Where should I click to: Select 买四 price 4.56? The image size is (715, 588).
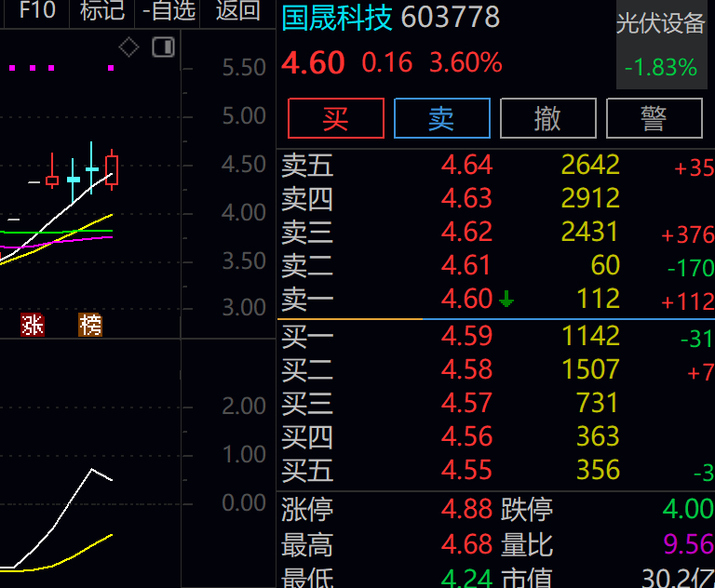click(467, 436)
